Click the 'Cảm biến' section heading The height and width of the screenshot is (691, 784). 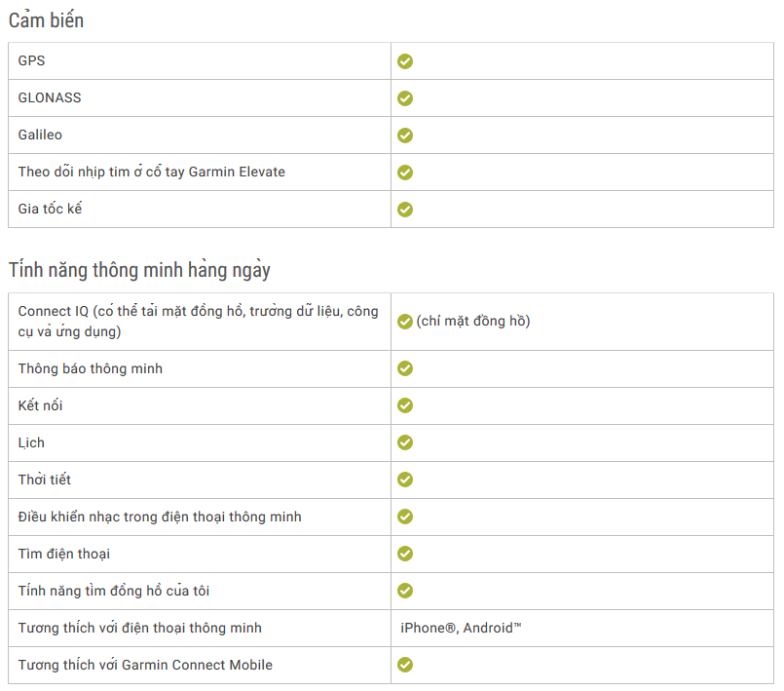coord(46,20)
